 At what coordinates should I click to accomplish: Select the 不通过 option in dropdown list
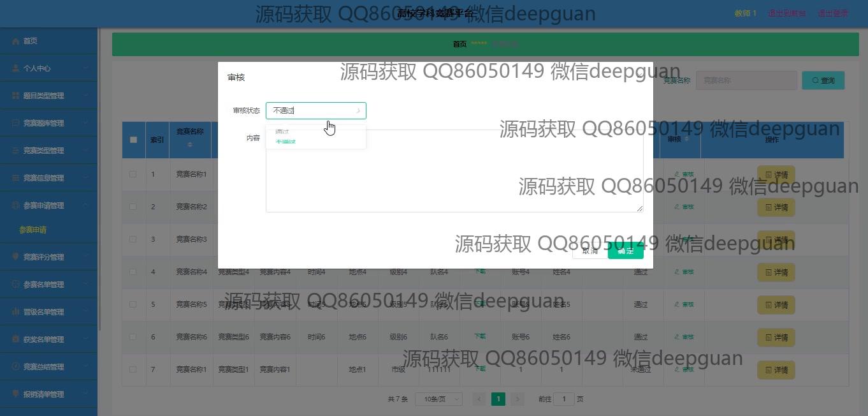tap(316, 142)
